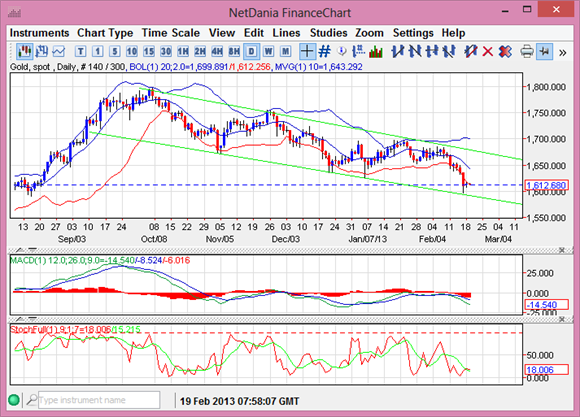Select the 10 minute time scale
The image size is (580, 417).
(x=131, y=51)
